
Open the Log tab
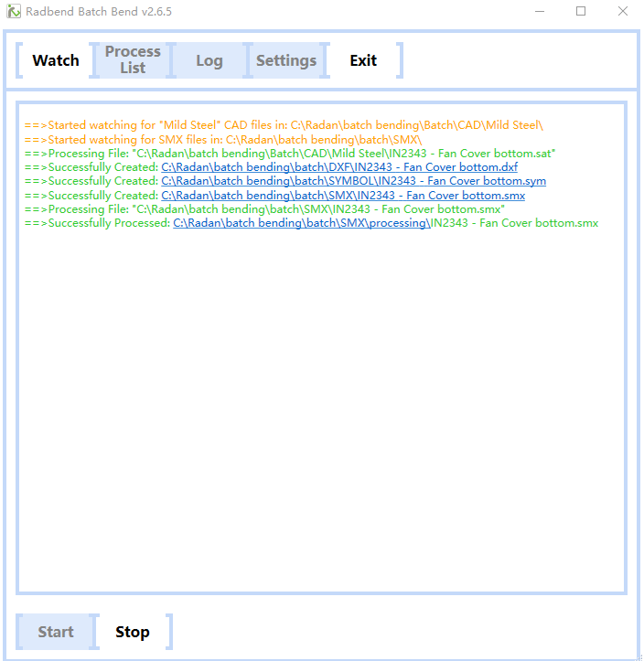[x=209, y=60]
